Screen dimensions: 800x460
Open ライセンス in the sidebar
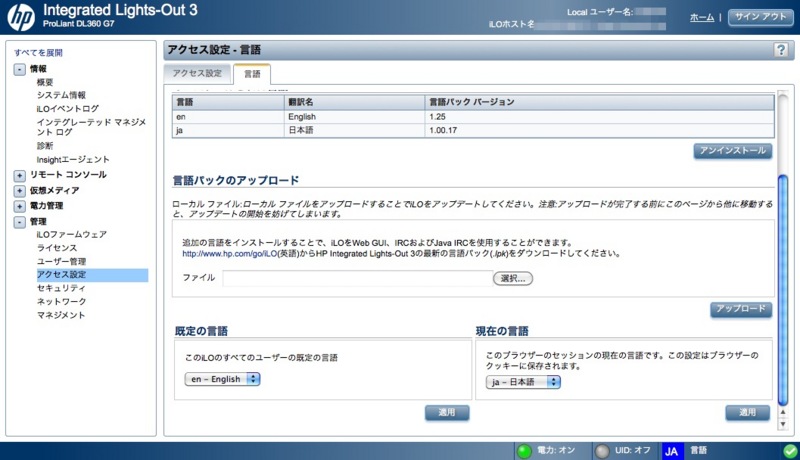point(57,248)
